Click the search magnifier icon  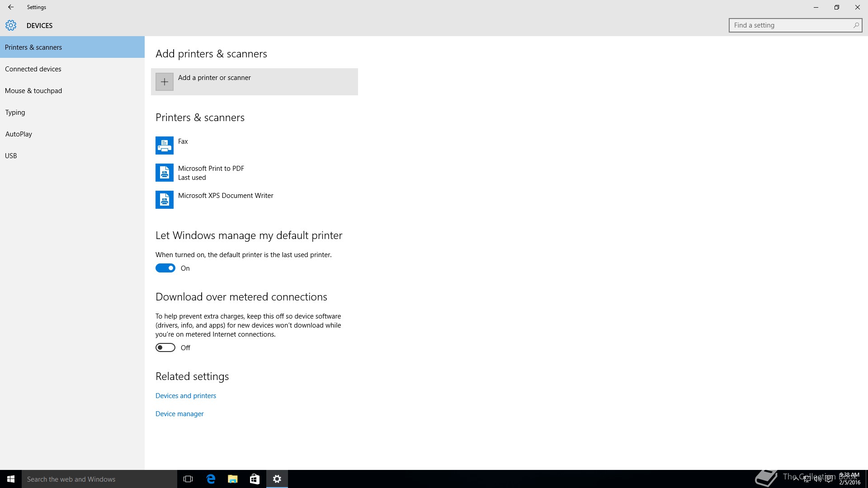(x=856, y=25)
